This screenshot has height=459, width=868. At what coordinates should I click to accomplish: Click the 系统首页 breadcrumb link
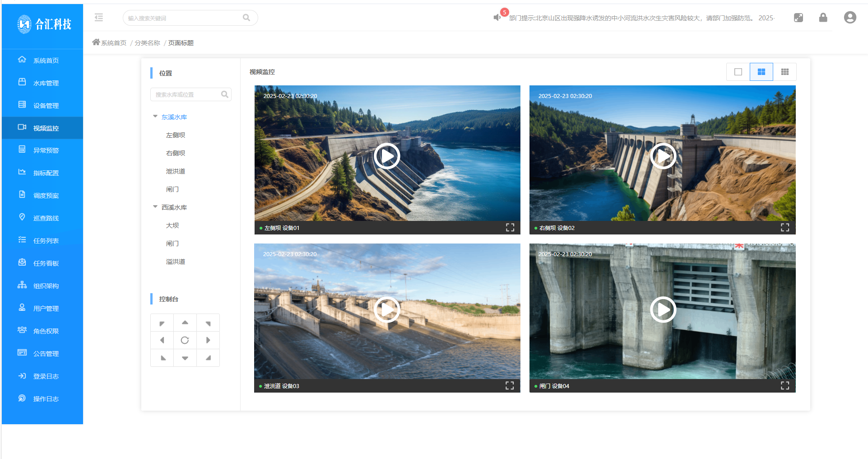[113, 43]
